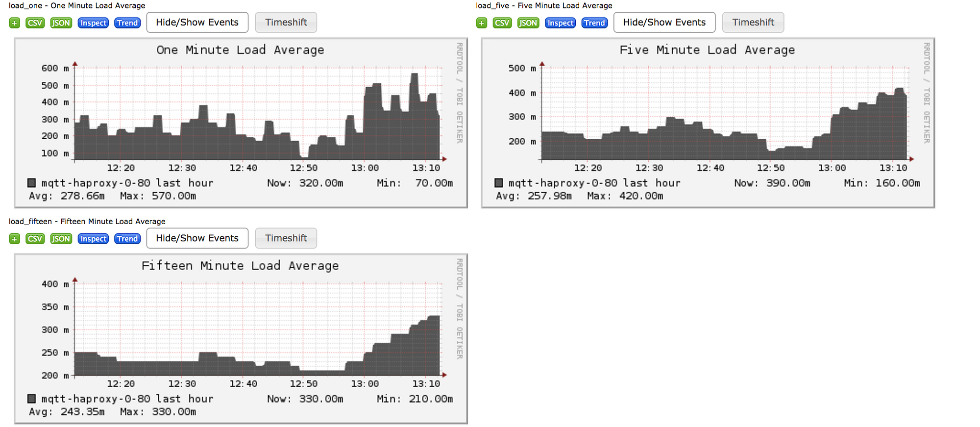Show Trend for load_five metric
980x427 pixels.
click(594, 23)
